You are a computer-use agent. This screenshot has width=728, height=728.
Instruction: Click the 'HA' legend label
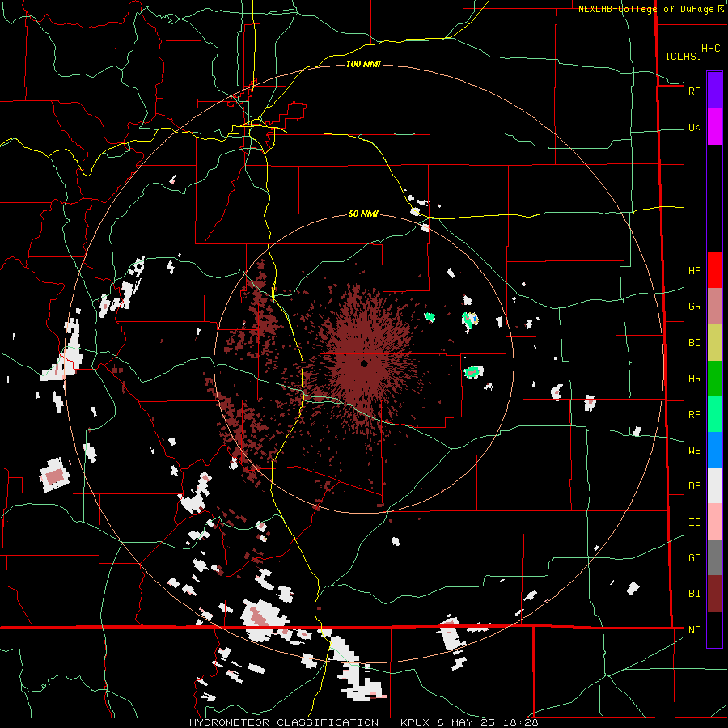coord(694,271)
